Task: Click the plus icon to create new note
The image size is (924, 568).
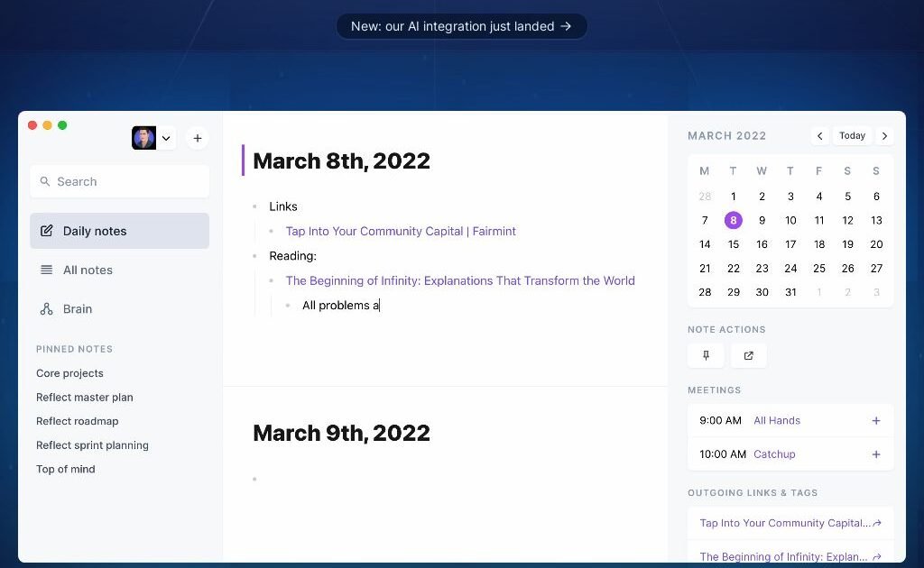Action: click(x=198, y=138)
